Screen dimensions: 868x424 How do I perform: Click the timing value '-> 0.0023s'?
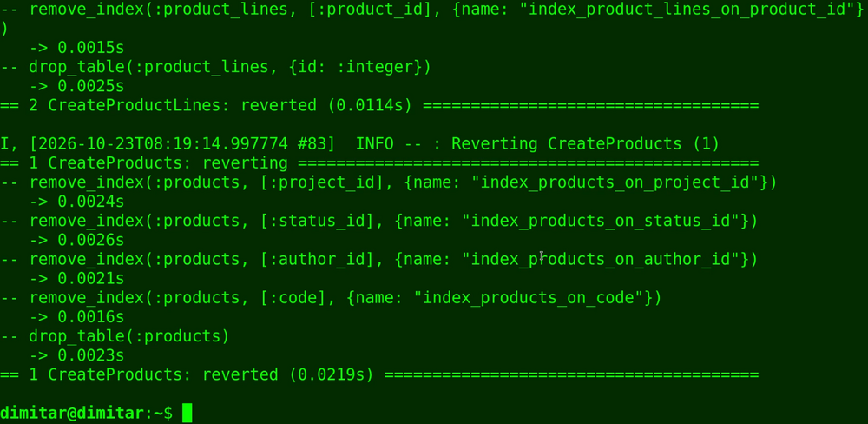click(x=77, y=355)
